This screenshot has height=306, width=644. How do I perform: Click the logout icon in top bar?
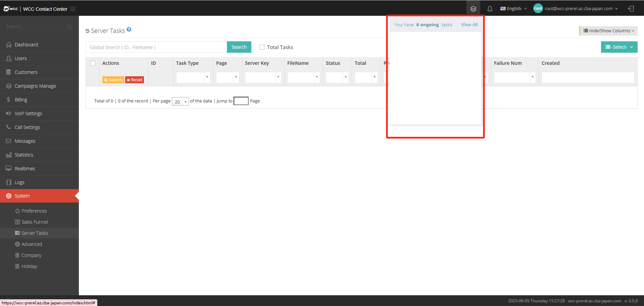(631, 9)
